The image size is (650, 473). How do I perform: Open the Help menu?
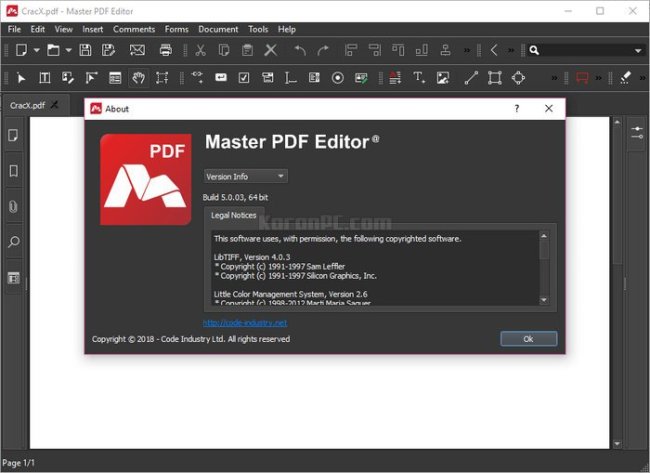pos(287,29)
